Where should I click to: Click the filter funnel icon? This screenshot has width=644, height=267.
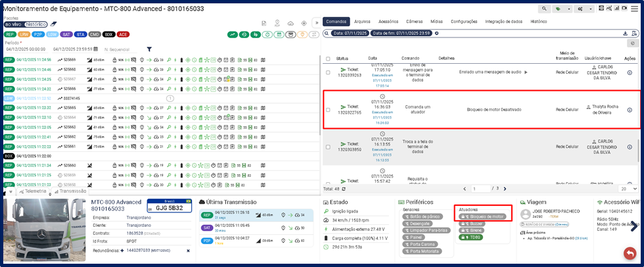pos(149,49)
